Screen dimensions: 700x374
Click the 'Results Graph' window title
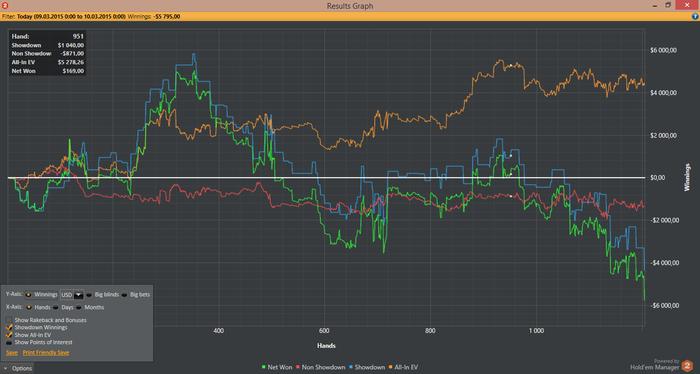point(350,6)
